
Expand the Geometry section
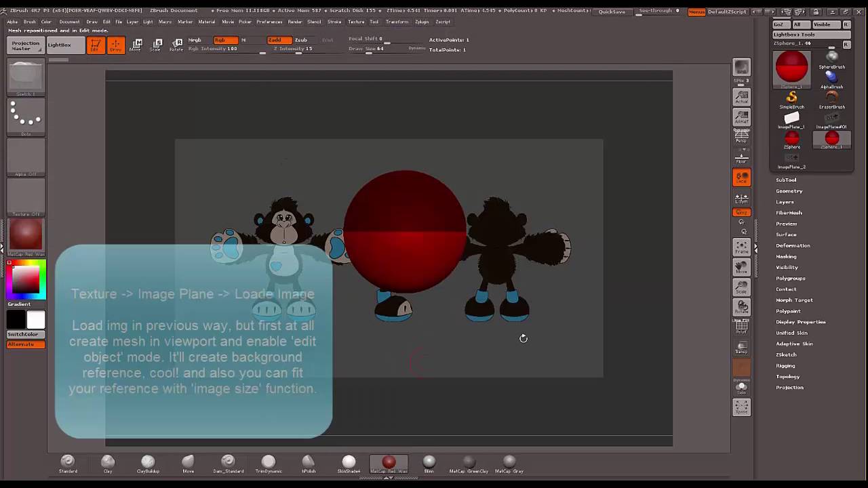pyautogui.click(x=789, y=190)
